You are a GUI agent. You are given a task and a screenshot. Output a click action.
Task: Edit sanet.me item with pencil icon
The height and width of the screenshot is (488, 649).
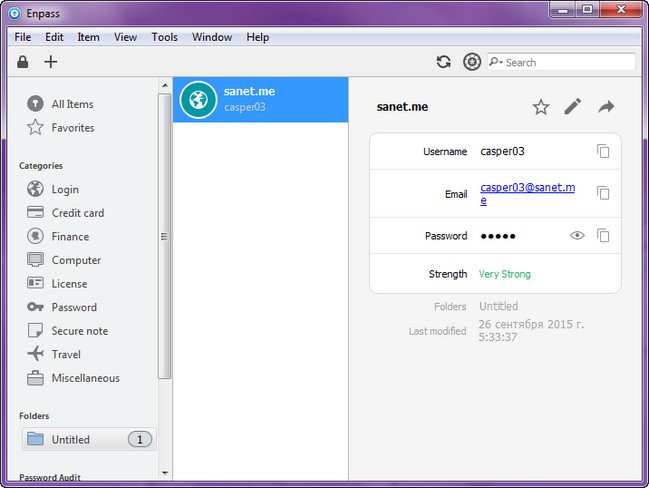point(573,107)
